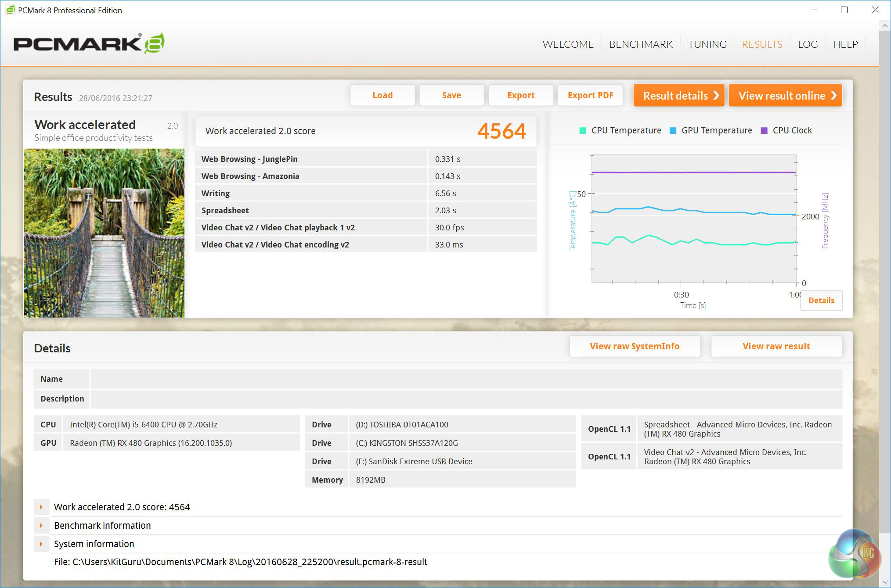Click View raw SystemInfo button

pos(635,346)
